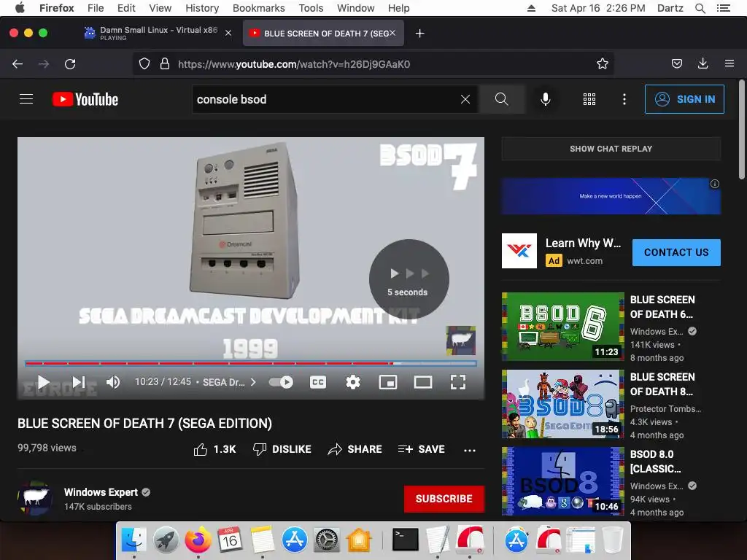
Task: Skip to the next video
Action: click(79, 382)
